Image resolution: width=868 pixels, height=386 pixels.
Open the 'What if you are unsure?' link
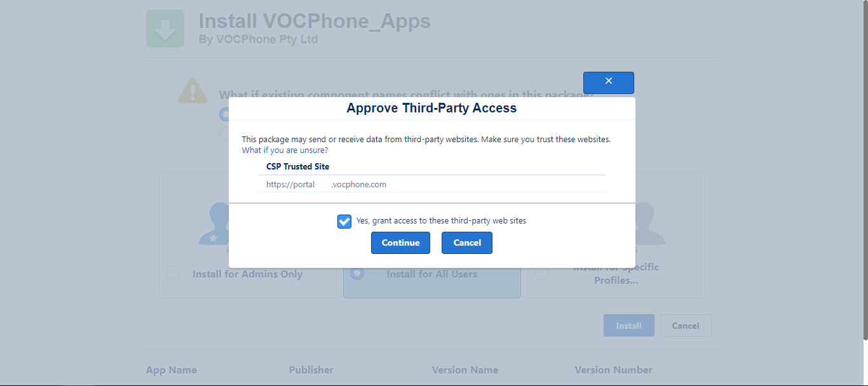[x=285, y=150]
